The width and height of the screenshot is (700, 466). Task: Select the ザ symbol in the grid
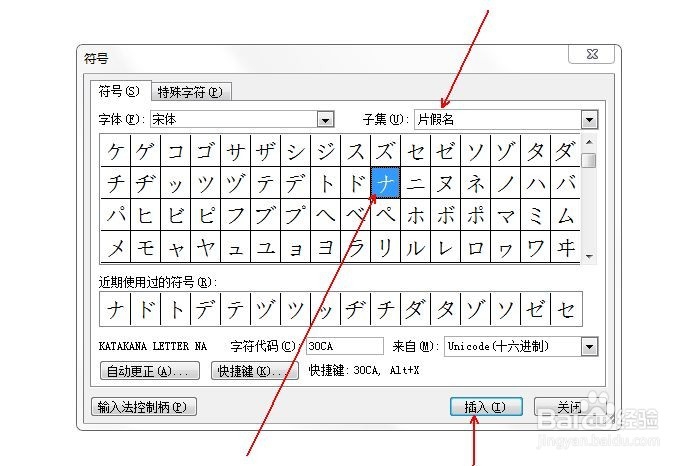point(266,151)
